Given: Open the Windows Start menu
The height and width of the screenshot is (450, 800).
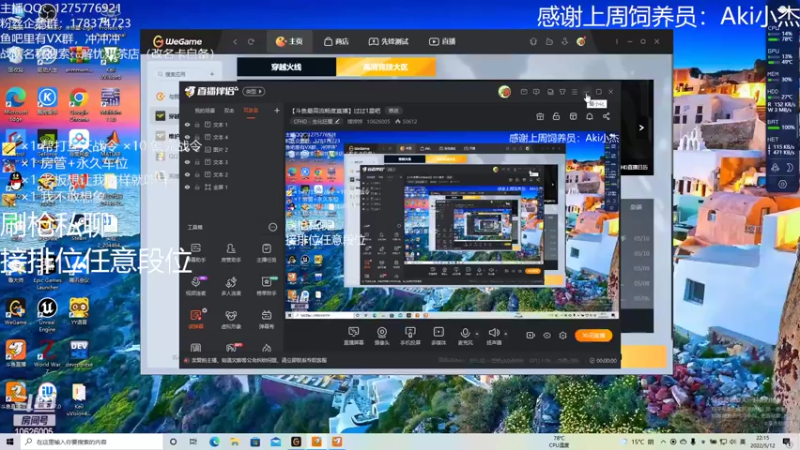Looking at the screenshot, I should point(9,441).
